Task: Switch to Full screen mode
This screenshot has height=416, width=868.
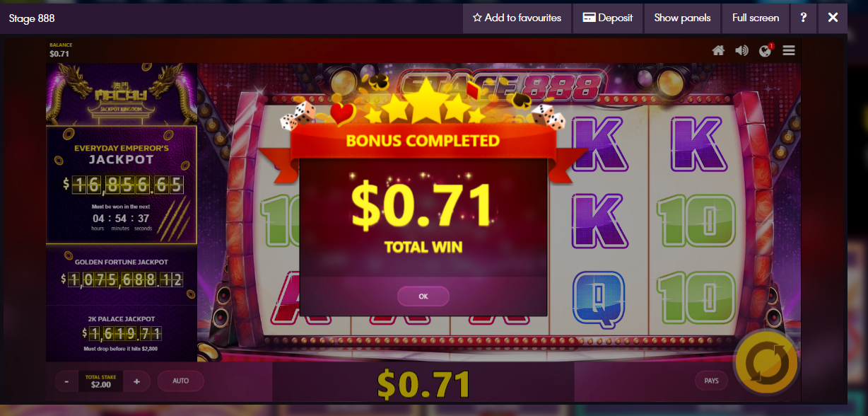Action: click(x=756, y=18)
